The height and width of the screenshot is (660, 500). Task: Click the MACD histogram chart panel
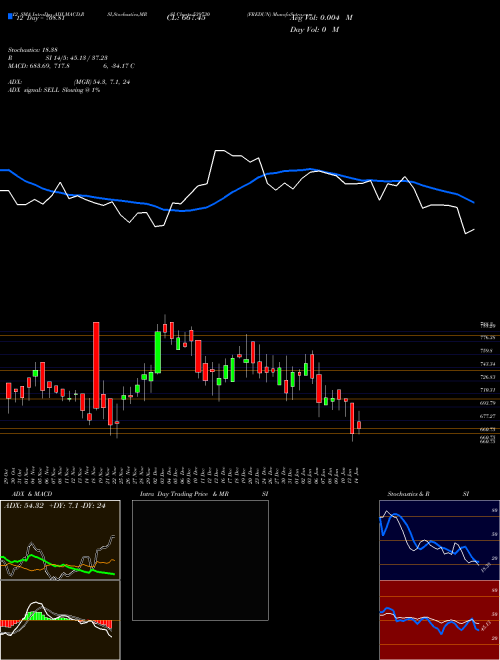pyautogui.click(x=60, y=620)
